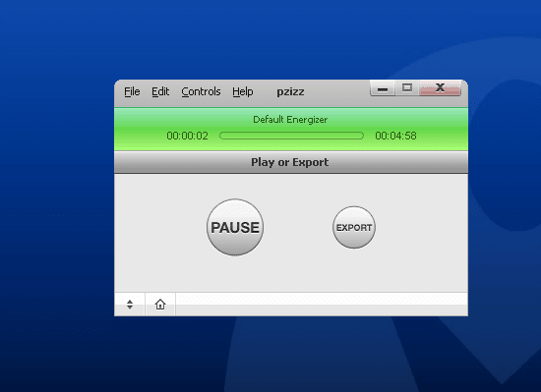
Task: Open the Controls menu
Action: pyautogui.click(x=201, y=91)
